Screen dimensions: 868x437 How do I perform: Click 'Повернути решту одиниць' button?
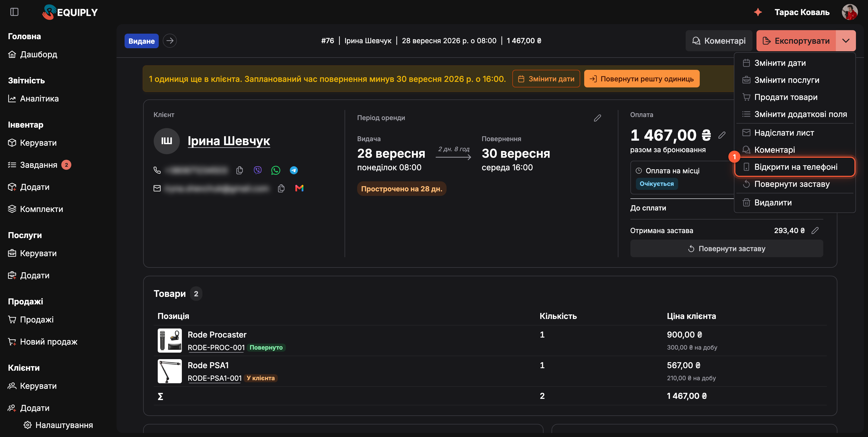(x=641, y=79)
